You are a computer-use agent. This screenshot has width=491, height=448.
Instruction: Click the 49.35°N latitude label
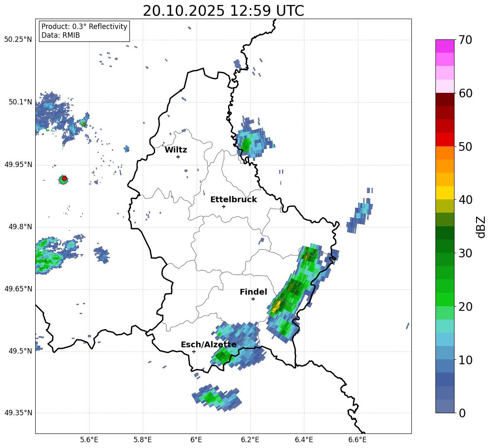(18, 413)
